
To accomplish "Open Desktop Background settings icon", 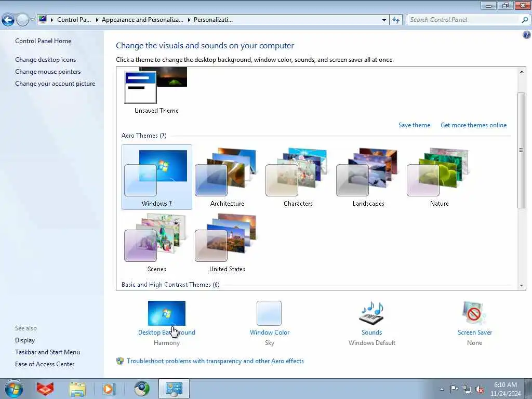I will [167, 313].
